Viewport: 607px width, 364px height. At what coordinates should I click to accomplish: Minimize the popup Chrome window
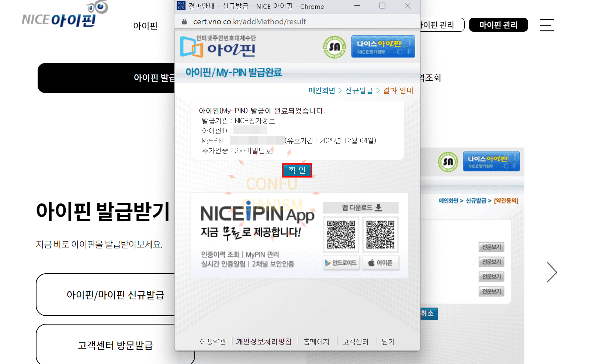coord(357,6)
